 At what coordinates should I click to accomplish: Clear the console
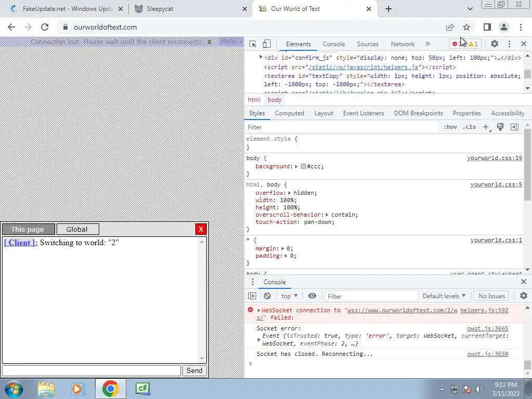point(268,296)
